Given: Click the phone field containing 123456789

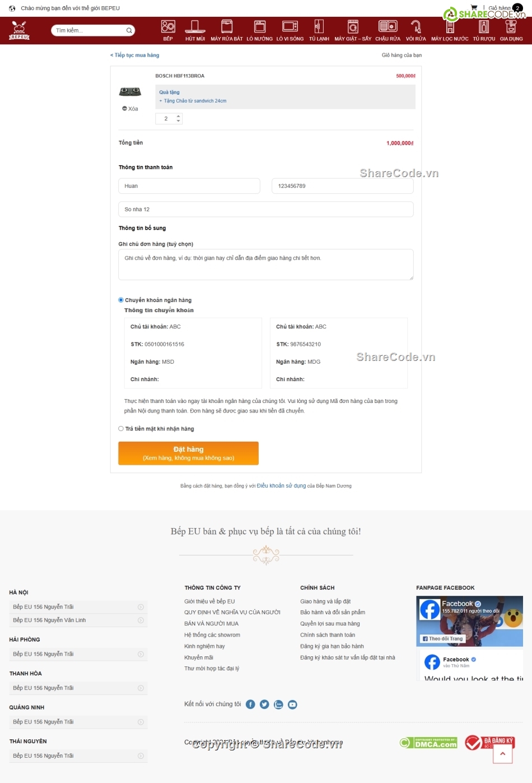Looking at the screenshot, I should click(x=343, y=186).
